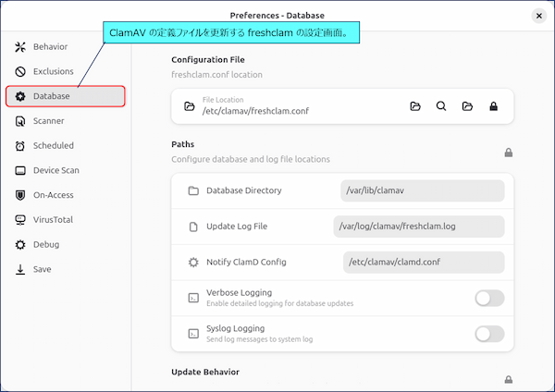Image resolution: width=555 pixels, height=392 pixels.
Task: Click the /etc/clamav/freshclam.conf file path
Action: click(255, 111)
